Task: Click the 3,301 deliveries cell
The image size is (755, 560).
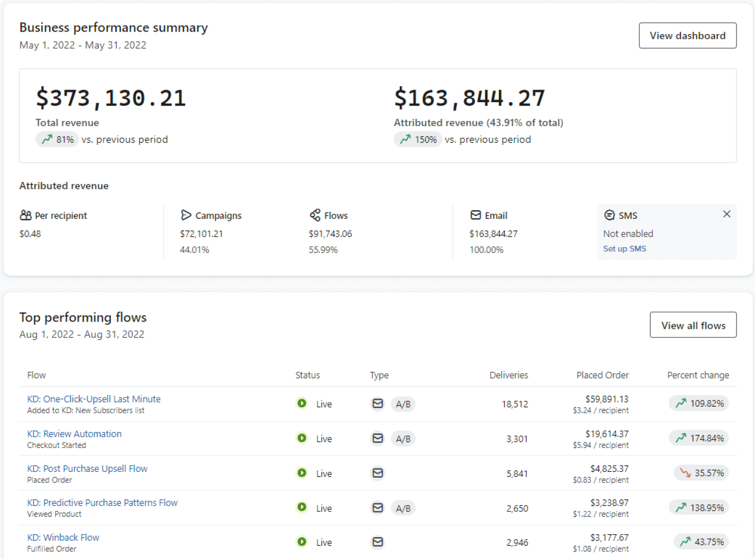Action: pos(517,439)
